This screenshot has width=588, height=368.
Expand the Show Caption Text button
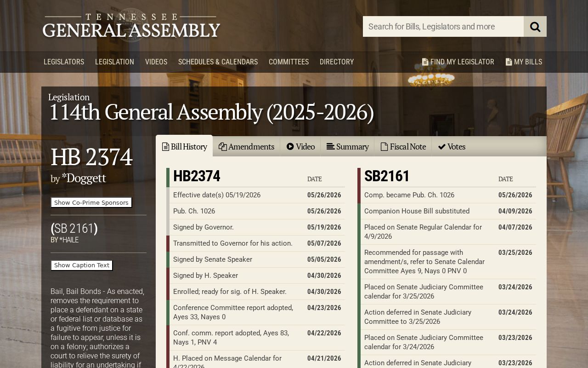click(82, 265)
